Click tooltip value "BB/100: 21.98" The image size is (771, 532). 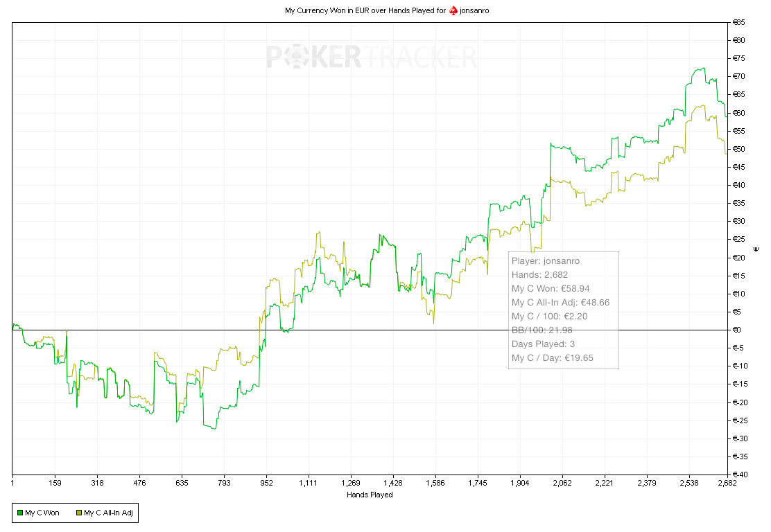point(542,330)
